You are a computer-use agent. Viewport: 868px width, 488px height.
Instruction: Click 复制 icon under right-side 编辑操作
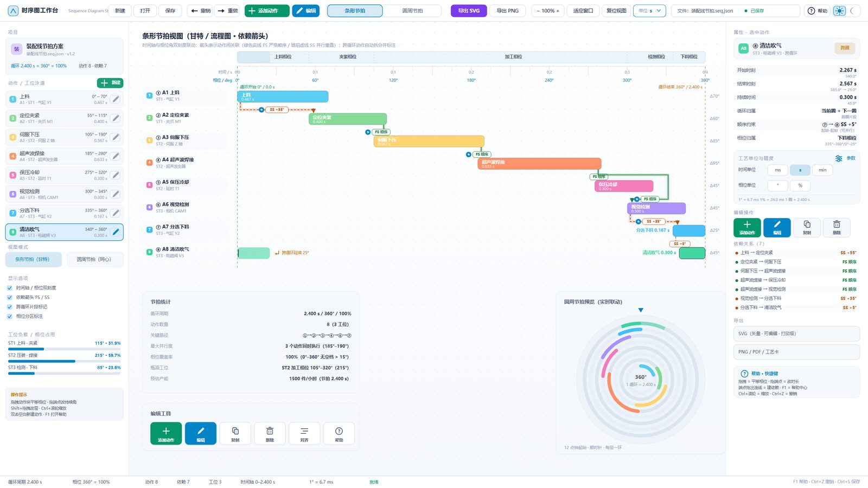coord(807,228)
